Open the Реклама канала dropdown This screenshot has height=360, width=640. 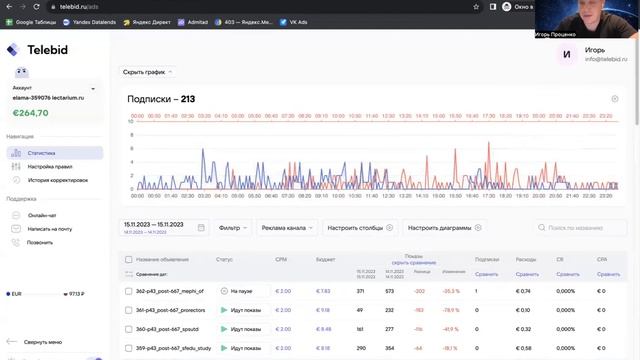287,228
